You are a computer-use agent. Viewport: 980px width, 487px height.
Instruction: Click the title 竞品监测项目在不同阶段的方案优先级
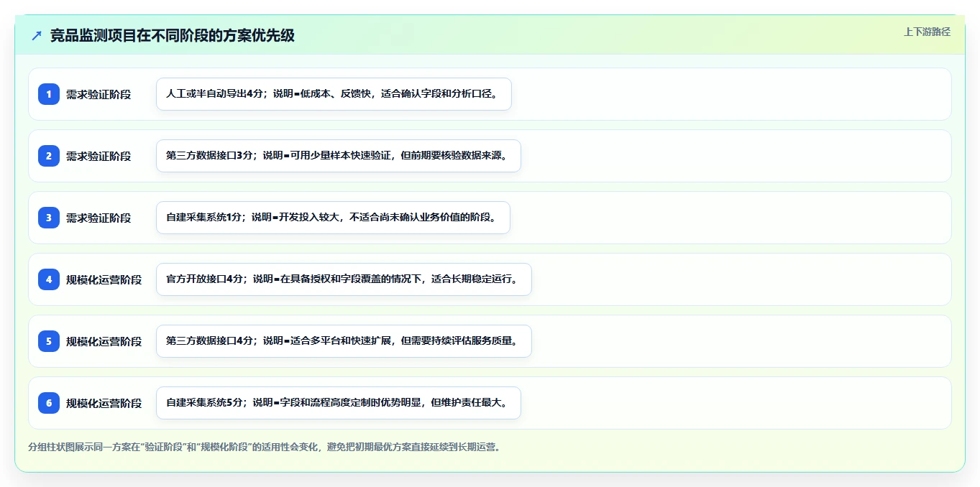[173, 35]
